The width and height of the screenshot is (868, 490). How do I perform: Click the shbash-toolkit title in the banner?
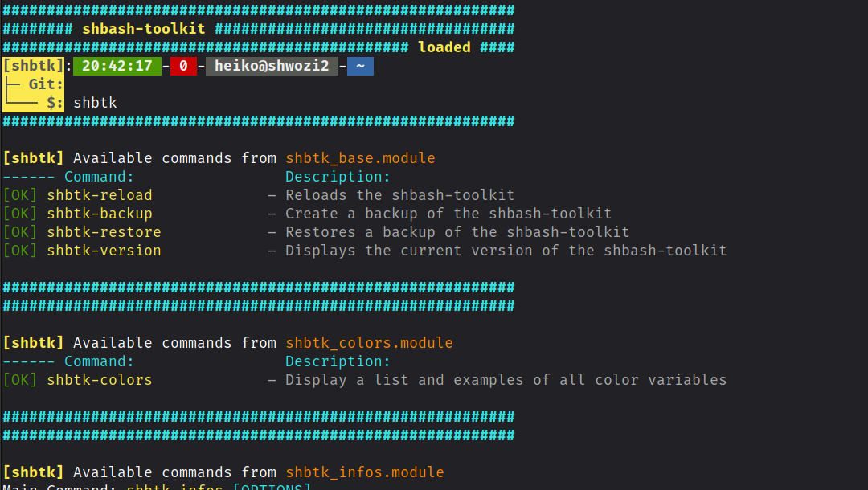[143, 29]
